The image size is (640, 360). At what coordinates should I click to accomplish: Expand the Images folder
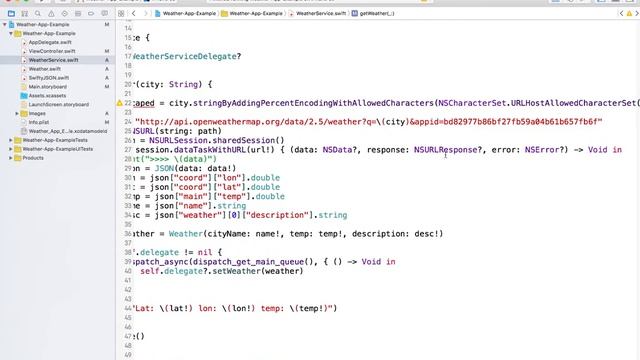(x=17, y=113)
